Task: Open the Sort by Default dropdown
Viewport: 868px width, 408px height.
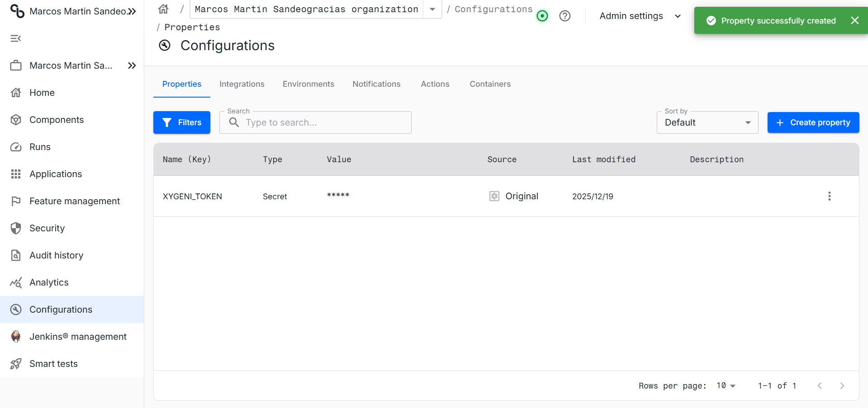Action: click(x=707, y=122)
